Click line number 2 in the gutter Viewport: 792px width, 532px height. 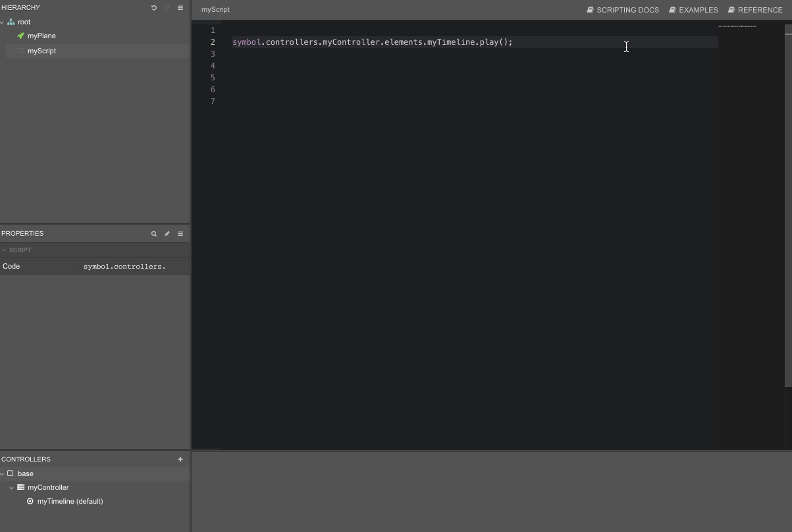click(213, 42)
